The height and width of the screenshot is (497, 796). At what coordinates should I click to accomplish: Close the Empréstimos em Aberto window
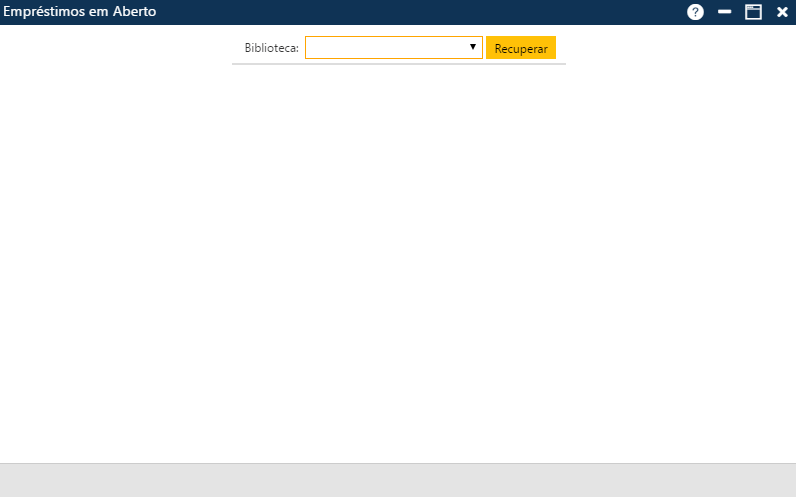[x=782, y=12]
